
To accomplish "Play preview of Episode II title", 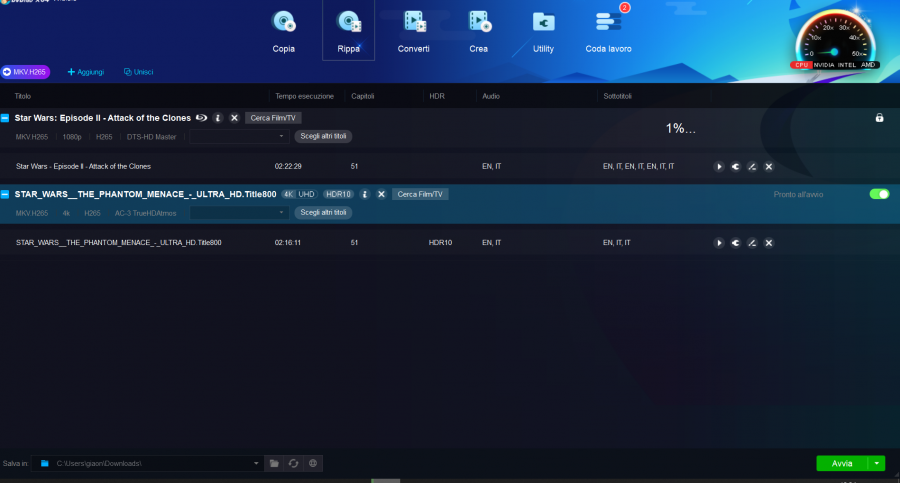I will 719,167.
